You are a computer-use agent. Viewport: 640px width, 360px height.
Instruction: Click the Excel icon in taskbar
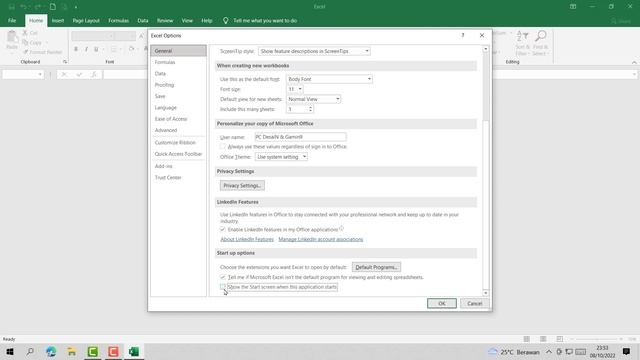(x=134, y=351)
